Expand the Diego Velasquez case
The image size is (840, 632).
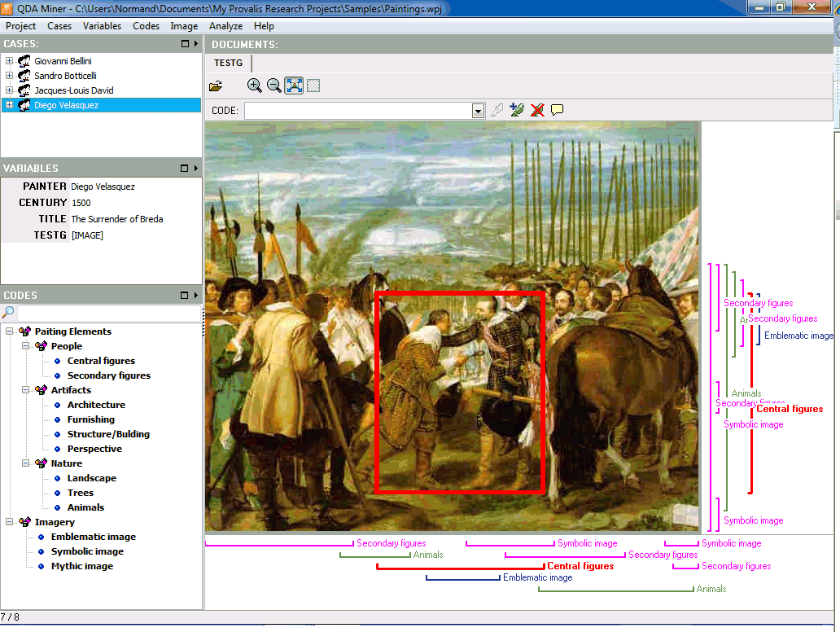point(9,105)
